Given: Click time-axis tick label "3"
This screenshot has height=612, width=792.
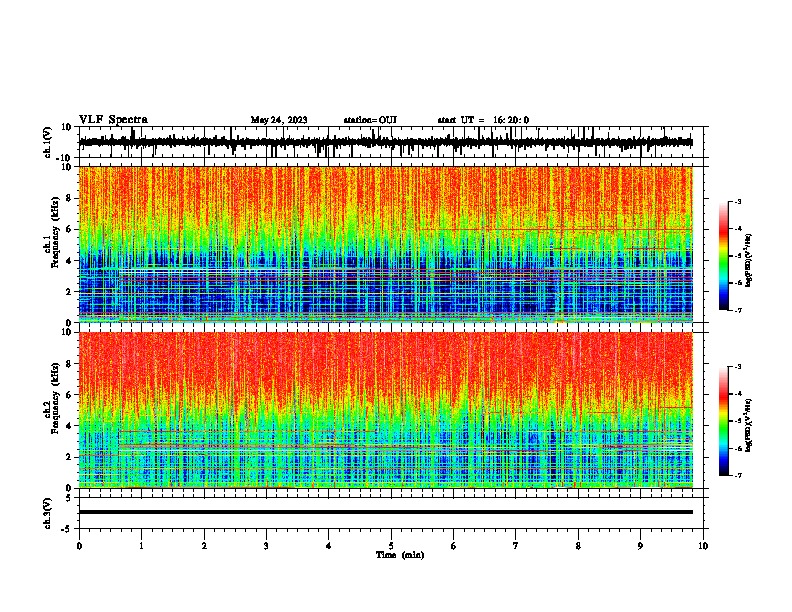Looking at the screenshot, I should click(266, 546).
